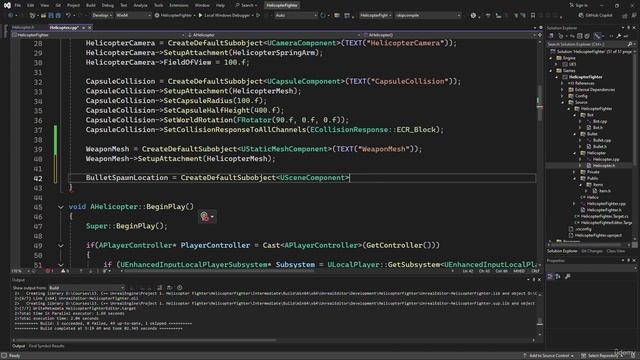Collapse the if UEnhancedInputLocalPlayerSubsystem block fold
Viewport: 640px width, 360px height.
click(x=61, y=265)
